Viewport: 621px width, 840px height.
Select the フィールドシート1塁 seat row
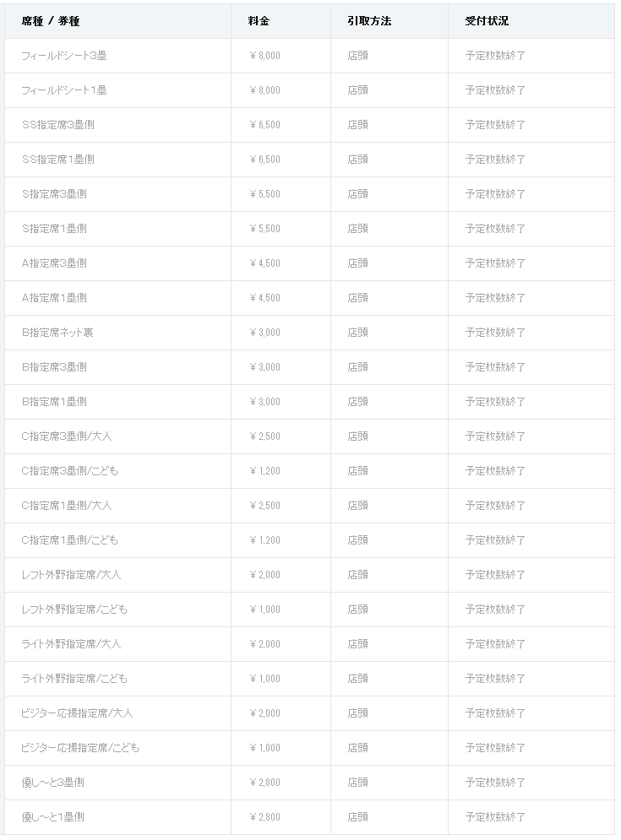309,90
